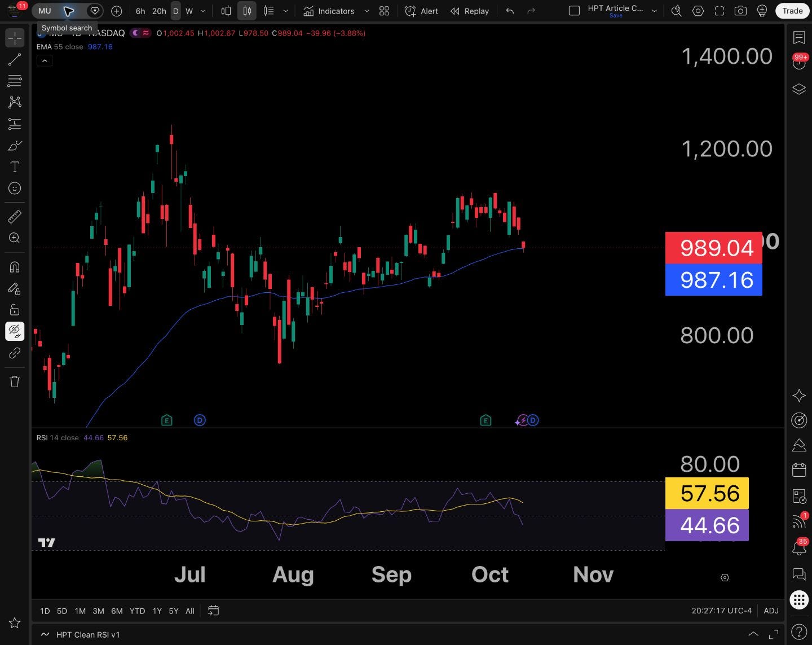The height and width of the screenshot is (645, 812).
Task: Toggle stay in drawing mode
Action: [15, 288]
